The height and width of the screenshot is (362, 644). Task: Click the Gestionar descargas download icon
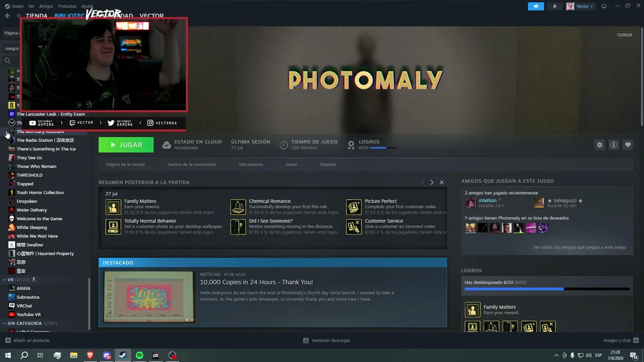305,340
